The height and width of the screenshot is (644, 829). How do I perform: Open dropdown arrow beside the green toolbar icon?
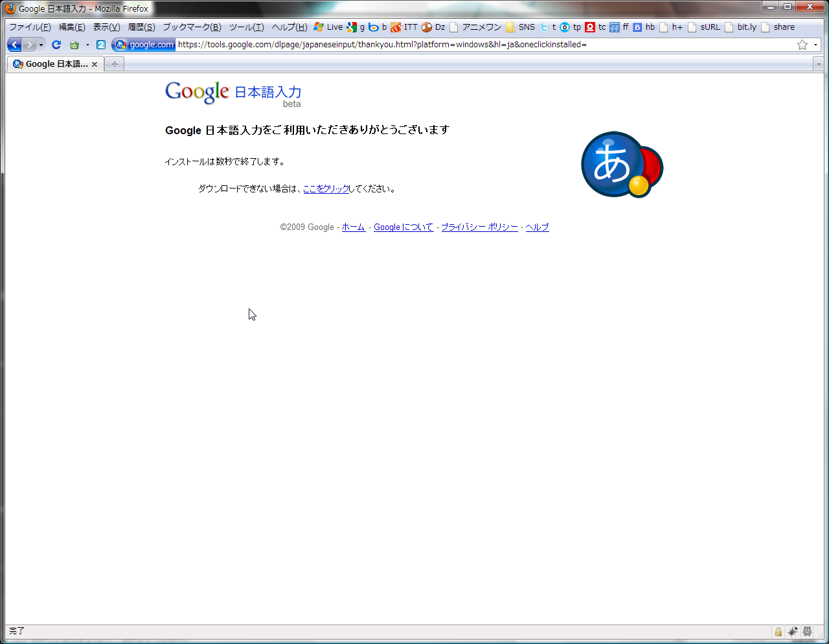coord(87,45)
